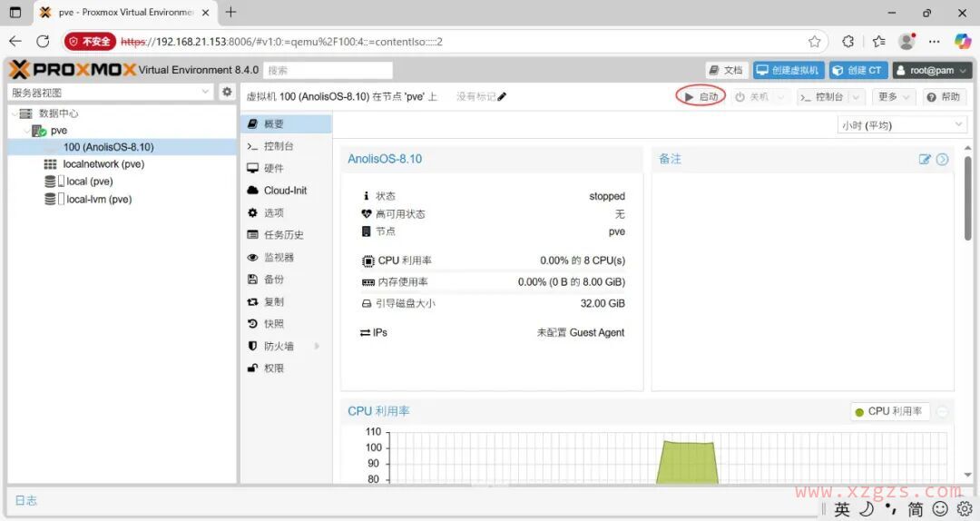Open the 快照 snapshots tab
The image size is (980, 521).
(273, 323)
